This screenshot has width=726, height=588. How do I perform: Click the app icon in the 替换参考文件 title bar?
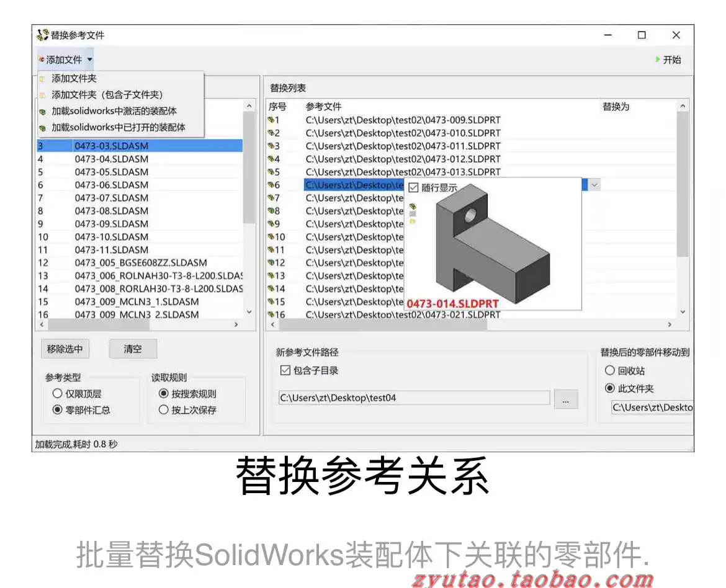(x=42, y=35)
